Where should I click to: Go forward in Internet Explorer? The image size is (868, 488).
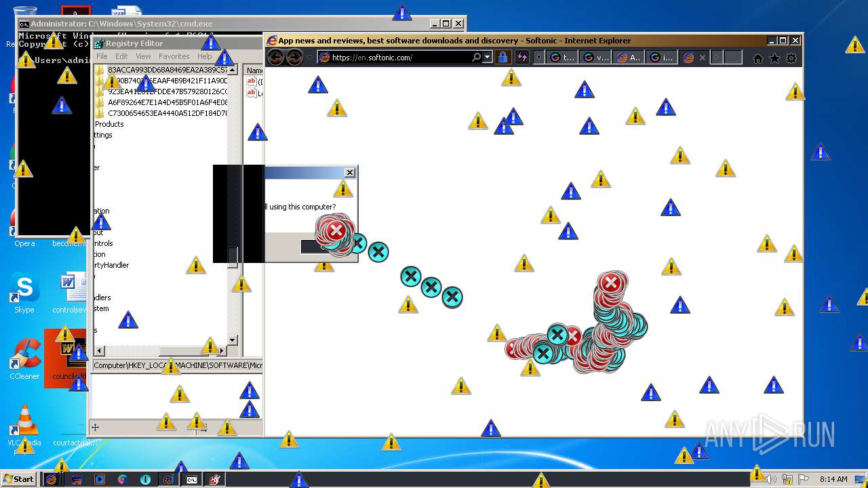click(x=294, y=58)
